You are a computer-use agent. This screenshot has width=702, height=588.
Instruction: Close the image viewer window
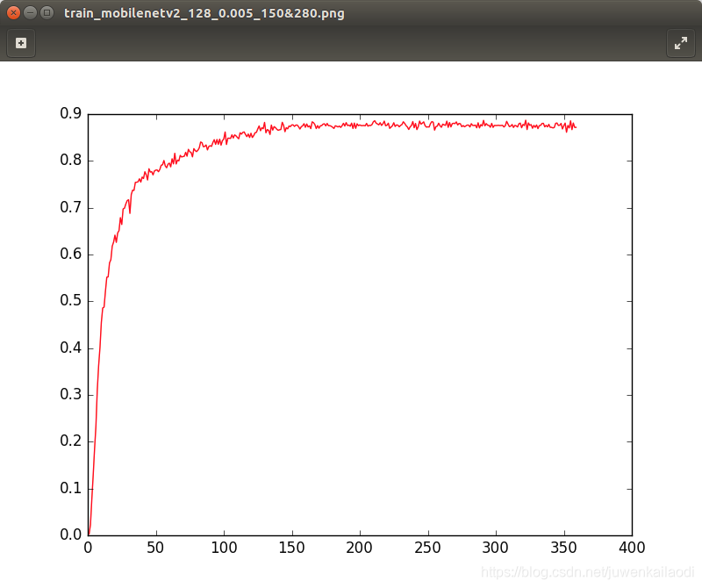(13, 12)
